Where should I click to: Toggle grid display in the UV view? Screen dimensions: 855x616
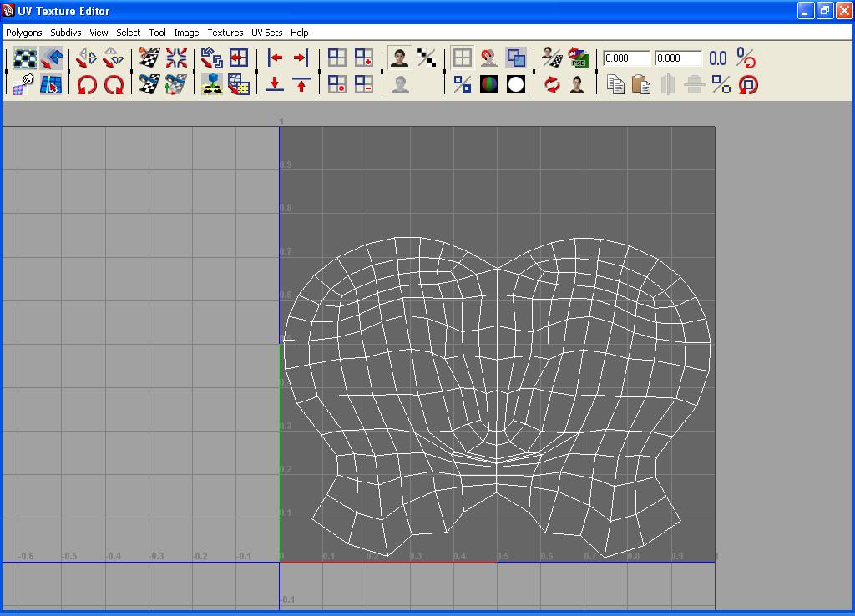tap(462, 58)
